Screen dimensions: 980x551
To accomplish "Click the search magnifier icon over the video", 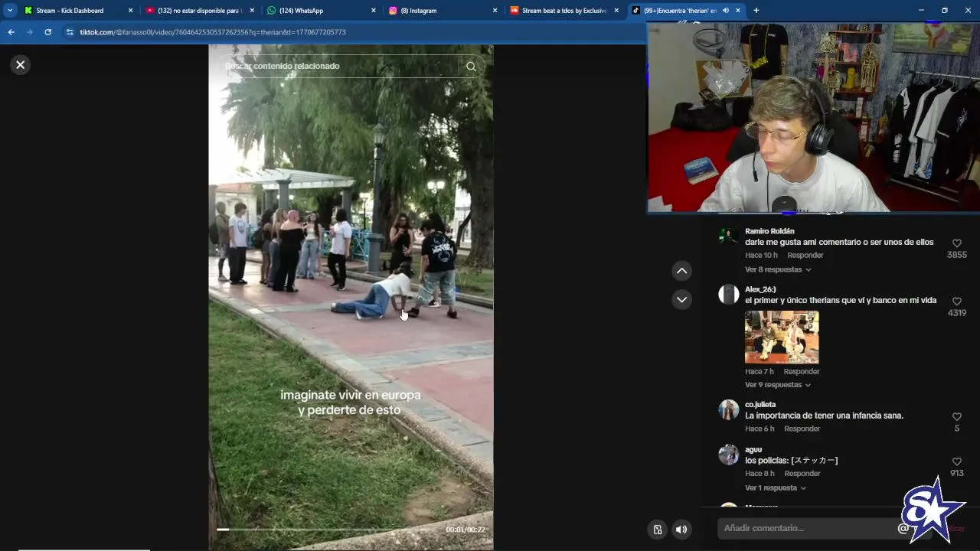I will (471, 67).
